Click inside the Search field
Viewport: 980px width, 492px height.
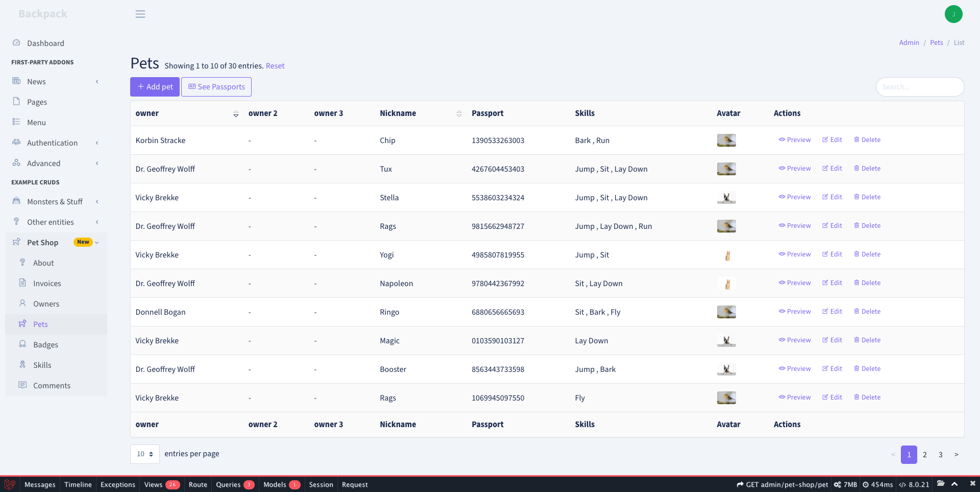click(920, 87)
